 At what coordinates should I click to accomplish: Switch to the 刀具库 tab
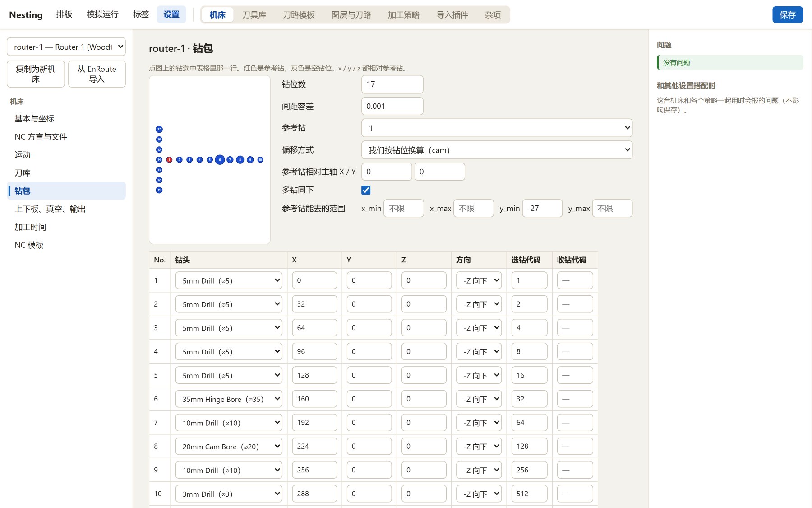click(254, 14)
